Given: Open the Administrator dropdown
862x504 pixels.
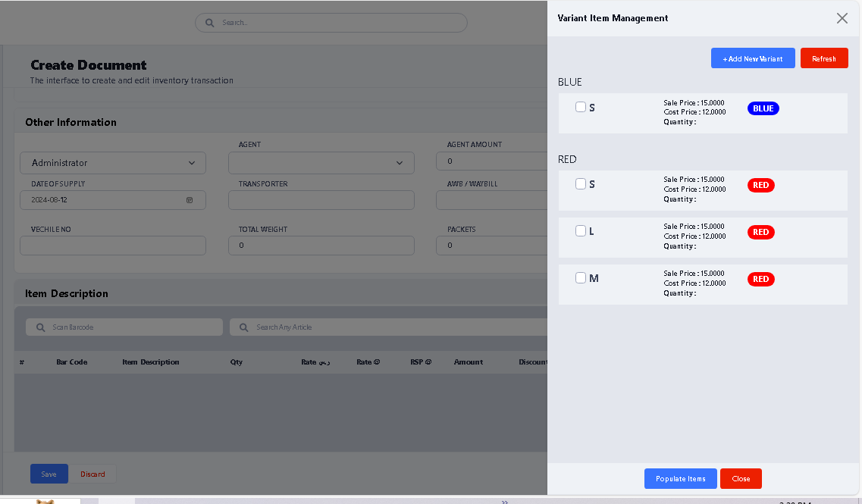Looking at the screenshot, I should (113, 163).
